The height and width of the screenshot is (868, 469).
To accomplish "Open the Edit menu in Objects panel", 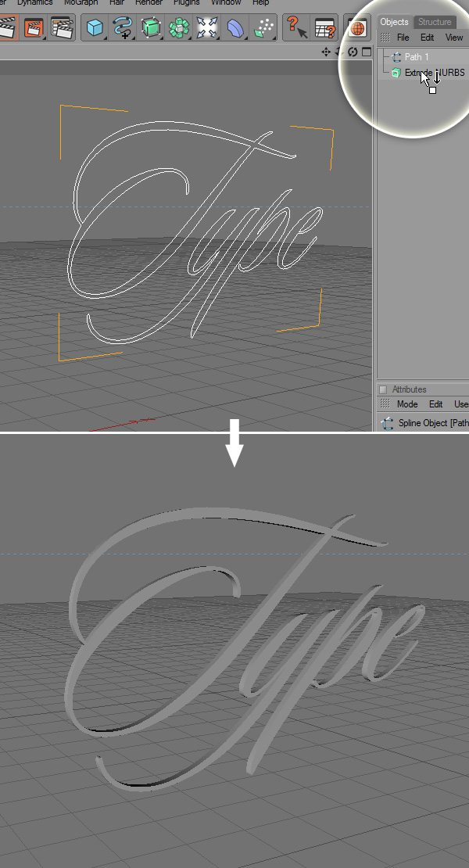I will coord(427,38).
